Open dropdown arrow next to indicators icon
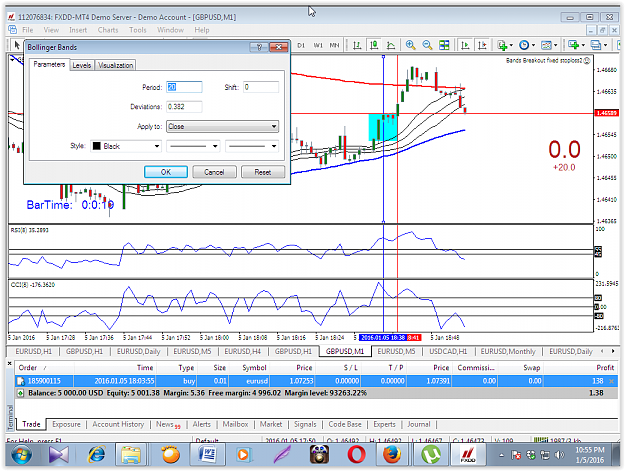 511,45
